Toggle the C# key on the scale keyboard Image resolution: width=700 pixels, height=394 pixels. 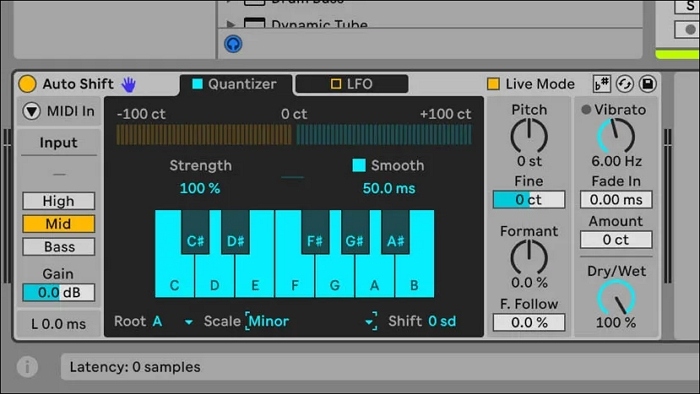pos(195,232)
